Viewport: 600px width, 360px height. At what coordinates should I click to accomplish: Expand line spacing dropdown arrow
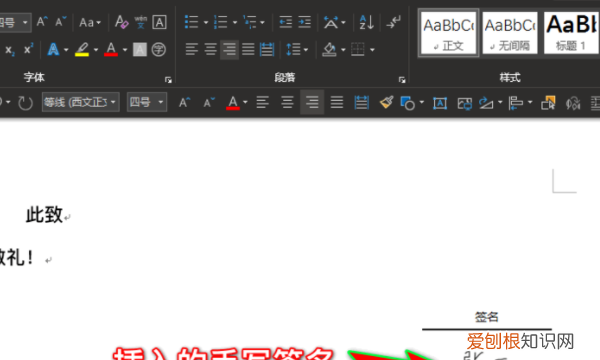point(306,50)
